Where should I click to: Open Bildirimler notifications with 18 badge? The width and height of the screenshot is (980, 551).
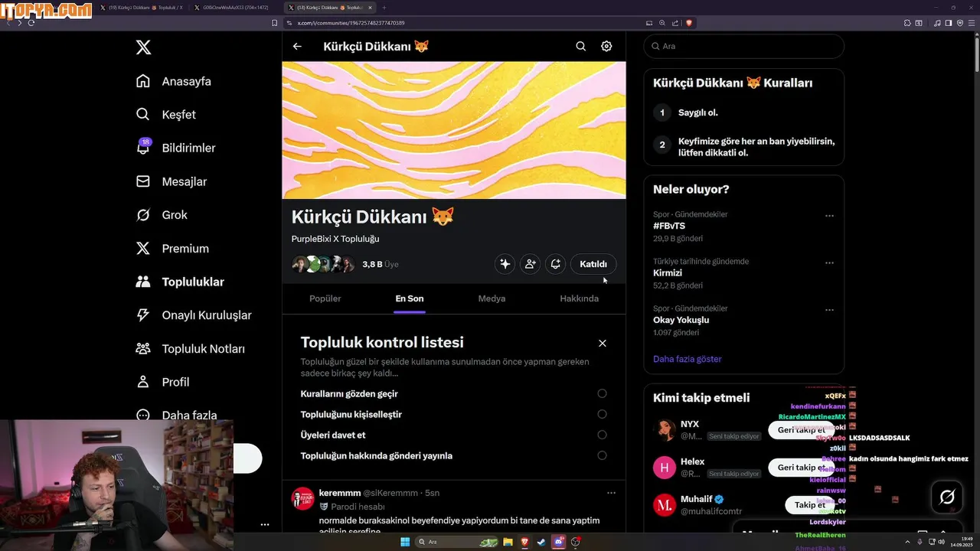pyautogui.click(x=175, y=148)
